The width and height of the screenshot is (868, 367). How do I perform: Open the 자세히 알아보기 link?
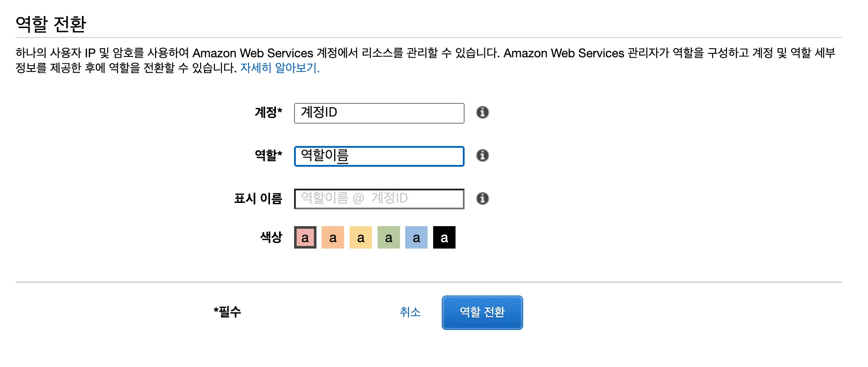[280, 68]
